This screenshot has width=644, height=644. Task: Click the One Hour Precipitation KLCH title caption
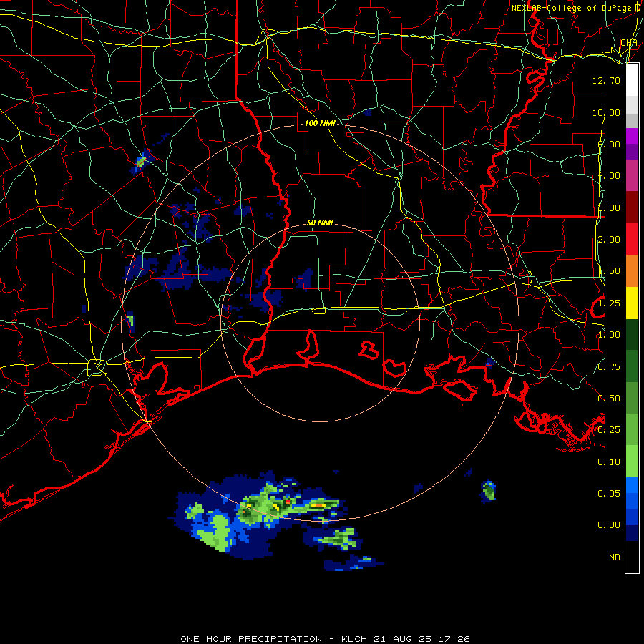coord(325,639)
